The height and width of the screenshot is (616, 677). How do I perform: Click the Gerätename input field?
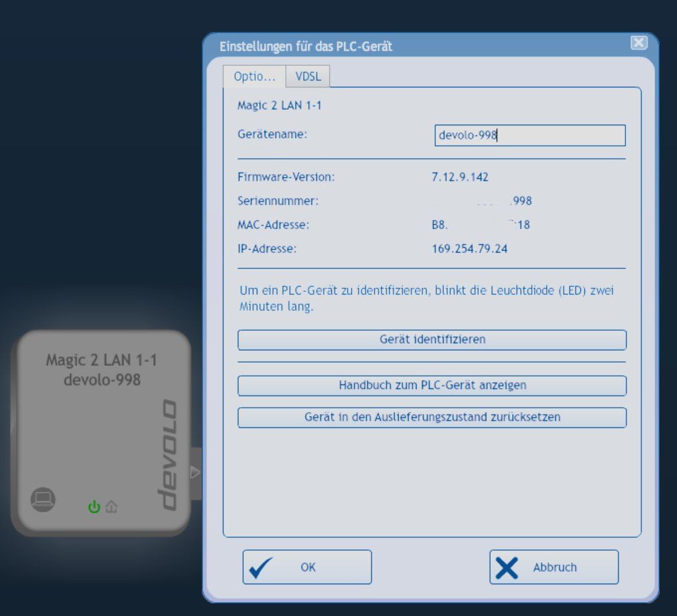click(x=530, y=135)
